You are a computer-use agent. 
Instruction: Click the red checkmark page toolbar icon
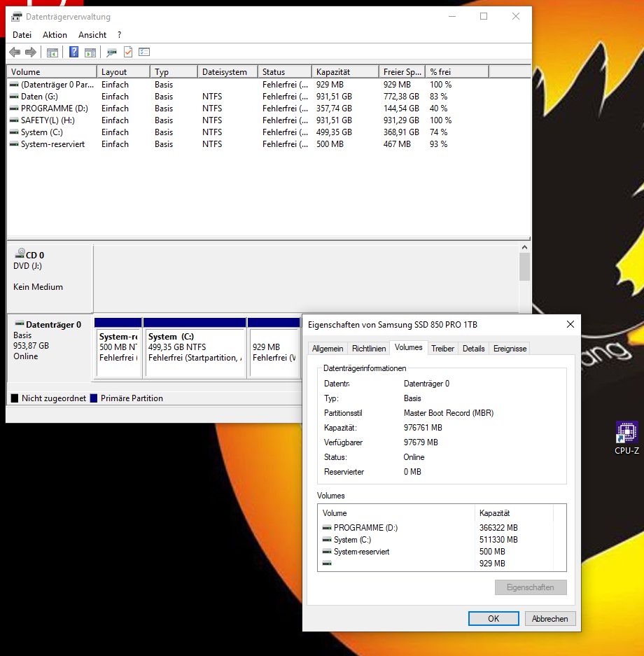128,52
